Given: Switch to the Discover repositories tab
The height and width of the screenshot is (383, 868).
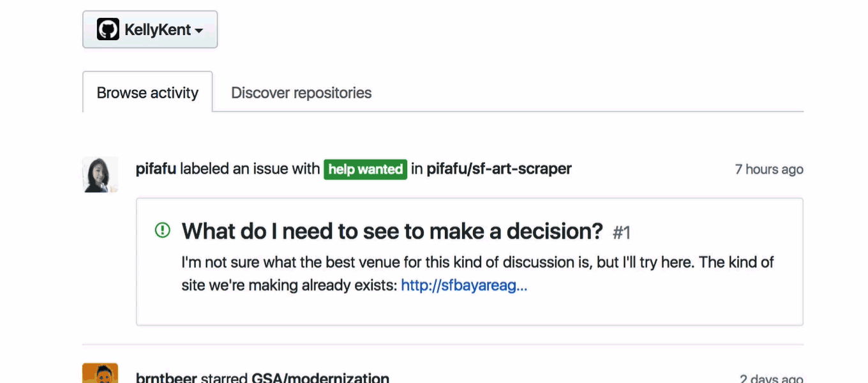Looking at the screenshot, I should tap(301, 93).
